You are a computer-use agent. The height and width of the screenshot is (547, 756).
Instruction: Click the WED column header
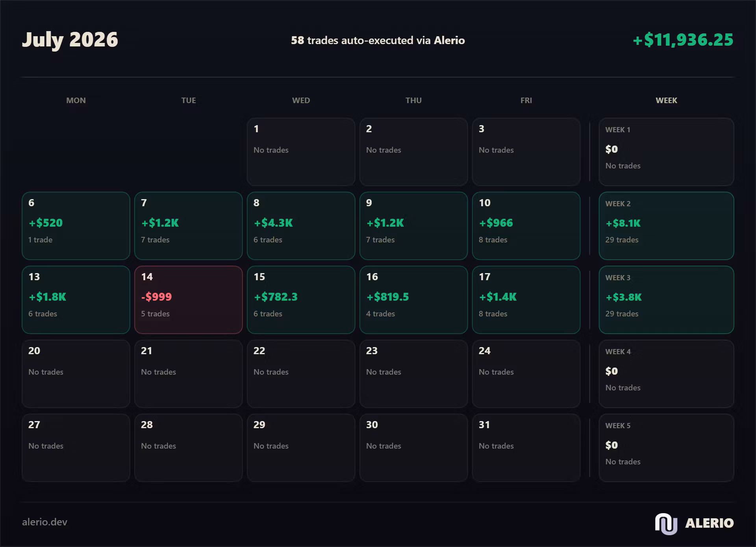click(x=301, y=100)
